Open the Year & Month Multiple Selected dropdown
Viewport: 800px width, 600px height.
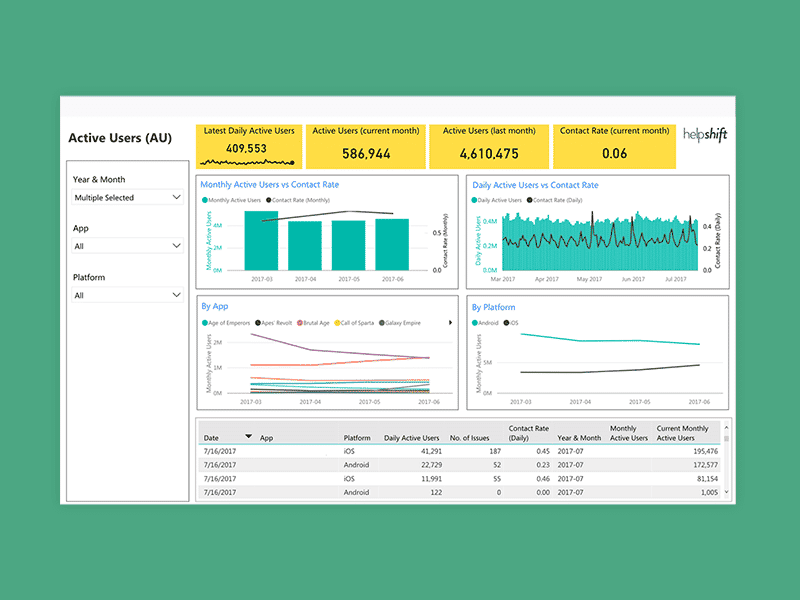(x=122, y=197)
